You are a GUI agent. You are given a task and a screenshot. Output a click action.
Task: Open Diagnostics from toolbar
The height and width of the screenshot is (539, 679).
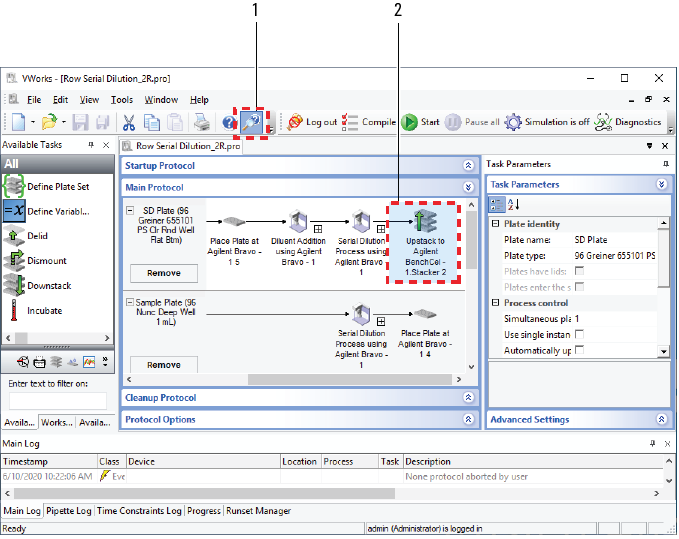627,122
